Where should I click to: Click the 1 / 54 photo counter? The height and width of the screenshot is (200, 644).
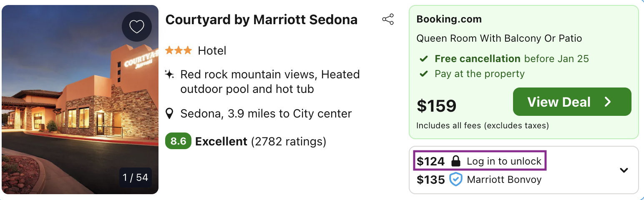point(135,177)
